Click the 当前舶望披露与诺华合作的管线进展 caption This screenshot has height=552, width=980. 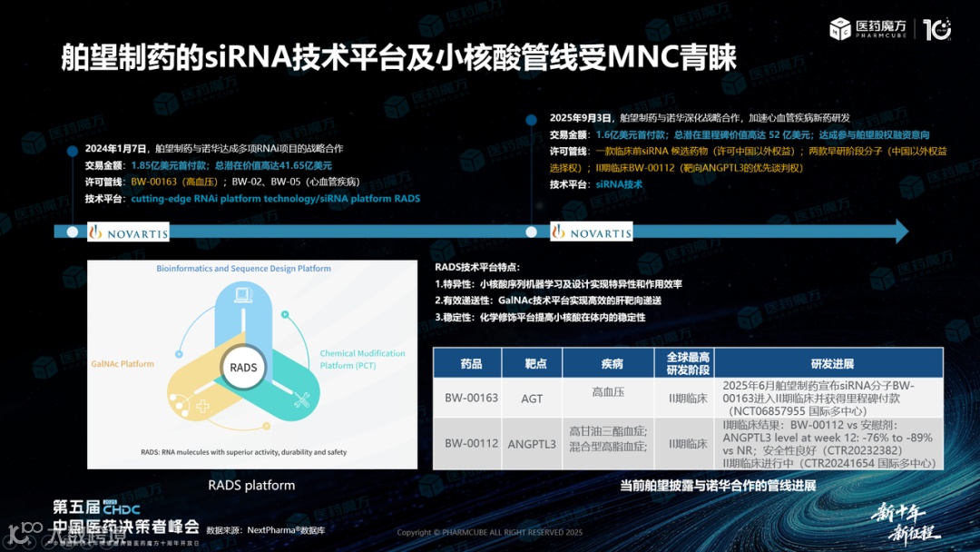coord(718,486)
